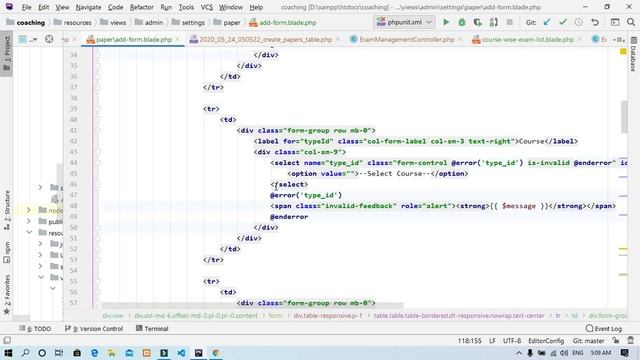Click the lock icon in status bar
The width and height of the screenshot is (640, 360).
pyautogui.click(x=616, y=340)
